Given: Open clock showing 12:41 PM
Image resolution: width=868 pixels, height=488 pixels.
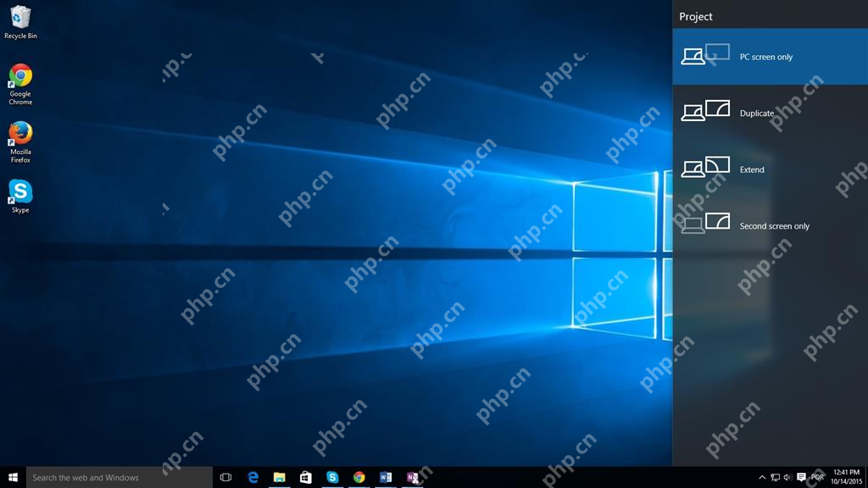Looking at the screenshot, I should coord(847,477).
